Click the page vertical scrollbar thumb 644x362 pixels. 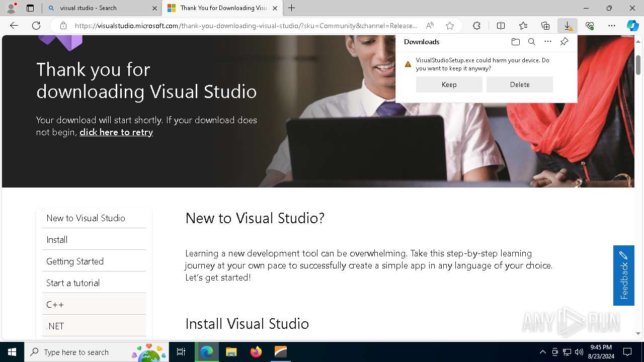click(x=638, y=64)
